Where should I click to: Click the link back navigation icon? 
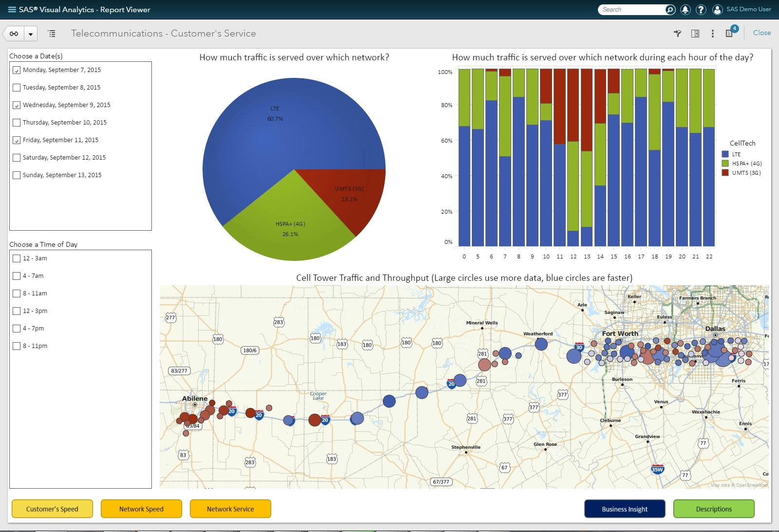[x=14, y=34]
